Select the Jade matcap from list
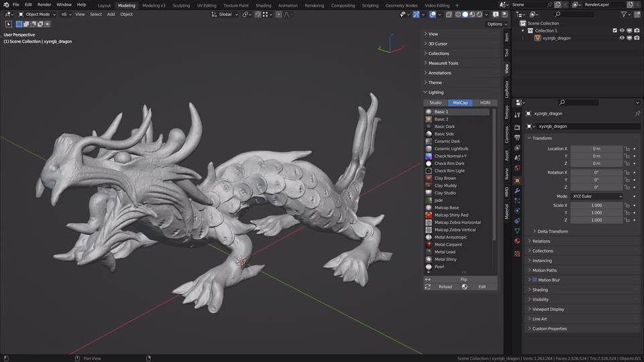Viewport: 644px width, 362px height. tap(439, 200)
